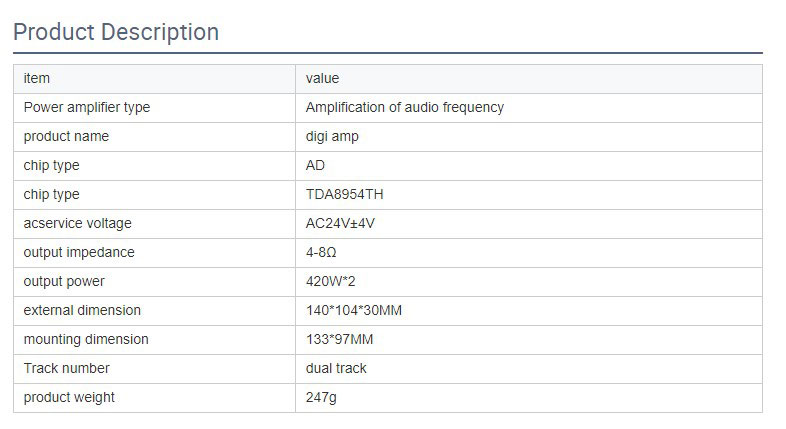Click the '140*104*30MM' dimension value
786x429 pixels.
(353, 310)
